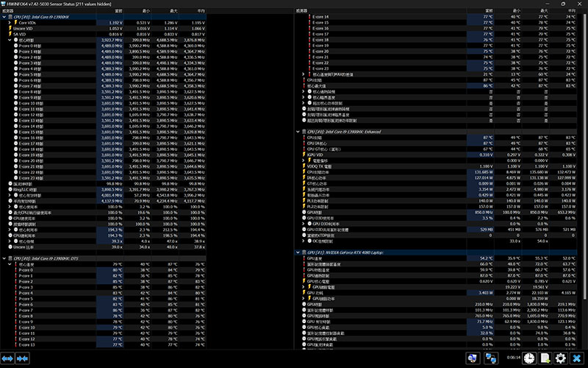Select the SA VID sensor row
This screenshot has width=588, height=368.
tap(26, 34)
